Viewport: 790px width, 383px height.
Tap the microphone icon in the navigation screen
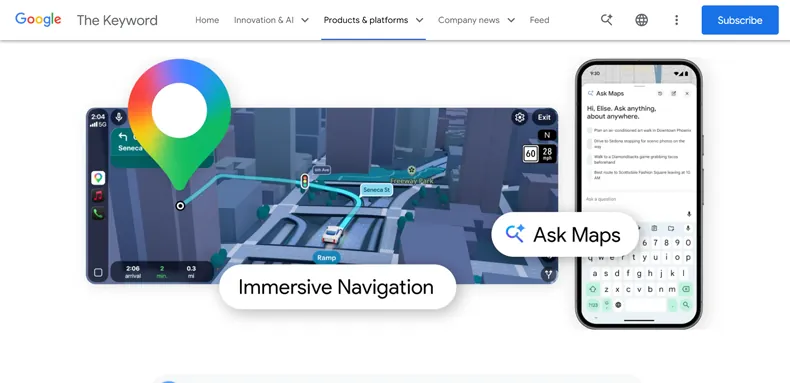119,117
